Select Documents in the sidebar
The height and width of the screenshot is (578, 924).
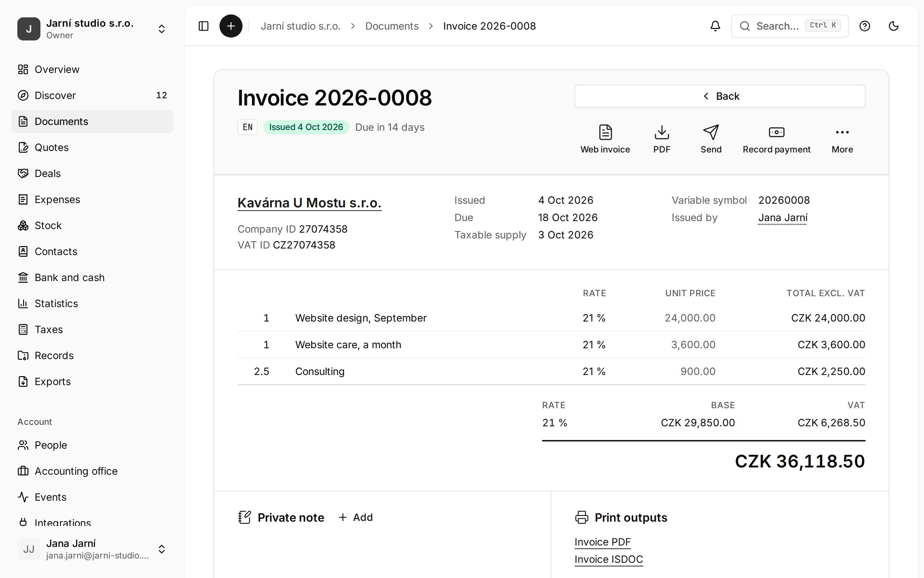(x=92, y=121)
